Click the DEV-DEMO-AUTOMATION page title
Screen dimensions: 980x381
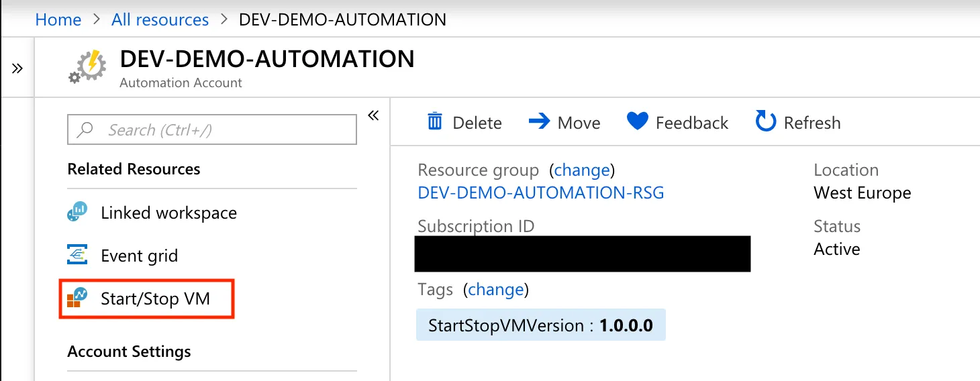click(x=267, y=59)
